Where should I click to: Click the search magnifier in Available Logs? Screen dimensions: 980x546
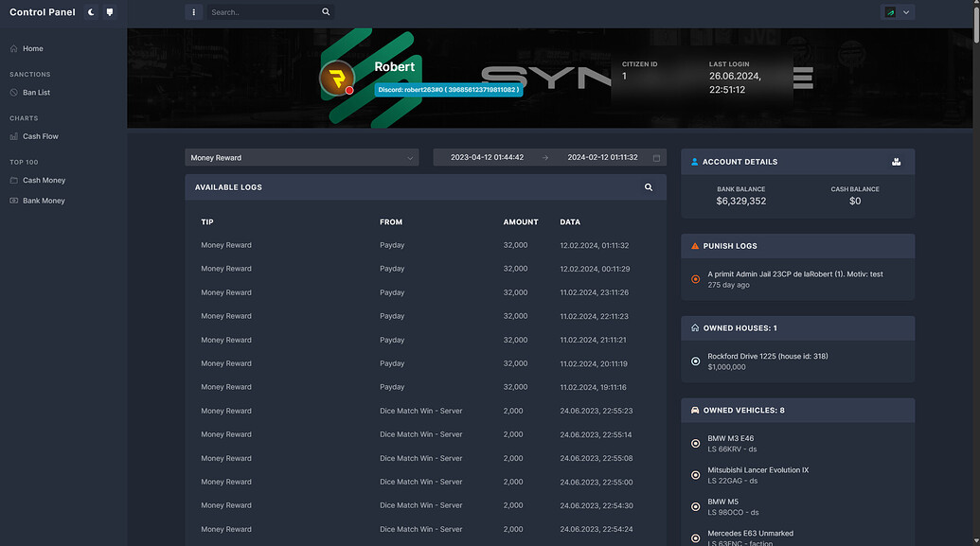(x=649, y=186)
